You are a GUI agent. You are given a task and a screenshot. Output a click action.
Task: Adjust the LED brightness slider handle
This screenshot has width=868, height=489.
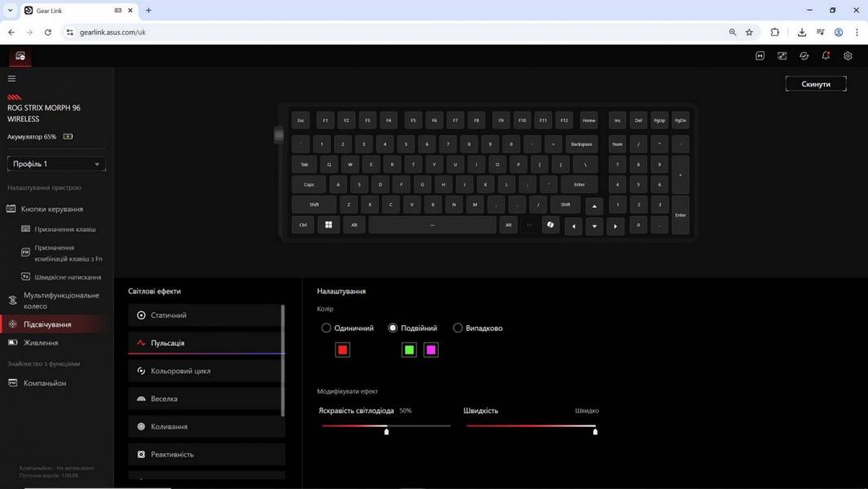point(386,431)
